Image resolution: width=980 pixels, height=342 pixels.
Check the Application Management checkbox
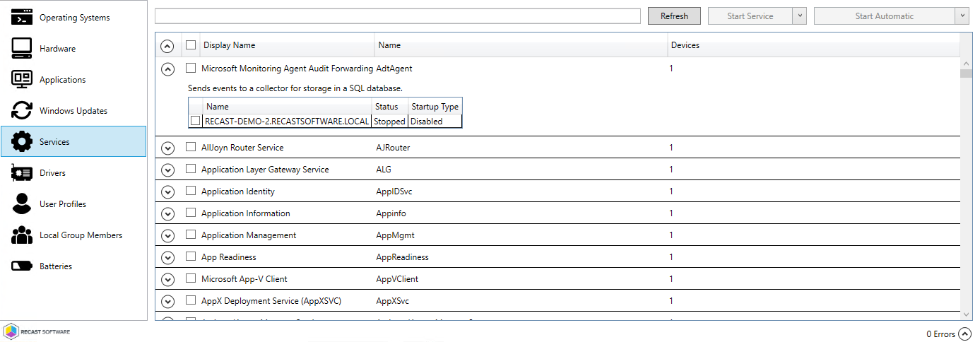[x=191, y=235]
